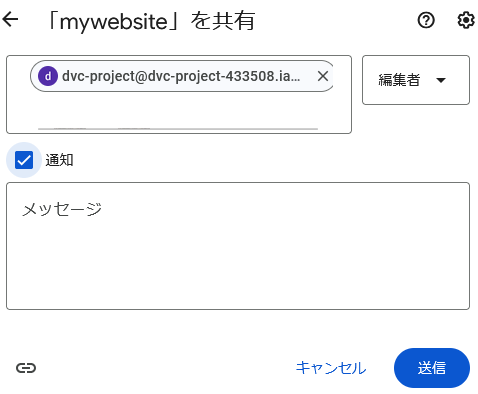Open sharing settings gear icon

466,20
